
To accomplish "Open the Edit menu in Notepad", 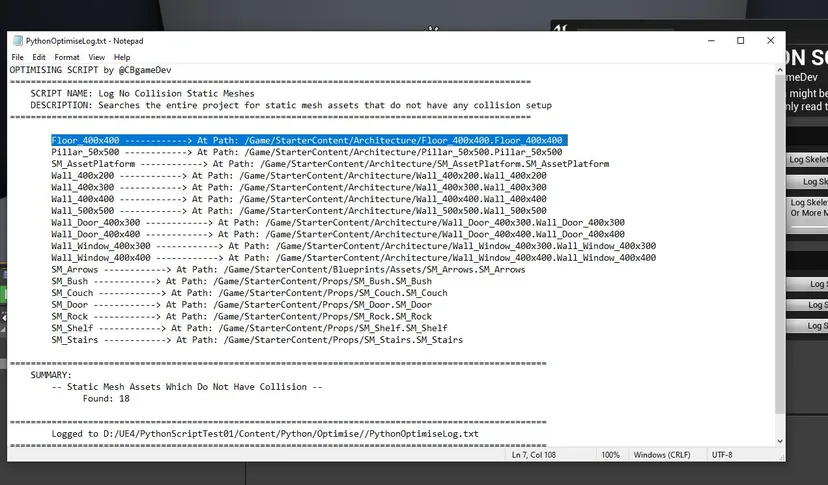I will 39,57.
